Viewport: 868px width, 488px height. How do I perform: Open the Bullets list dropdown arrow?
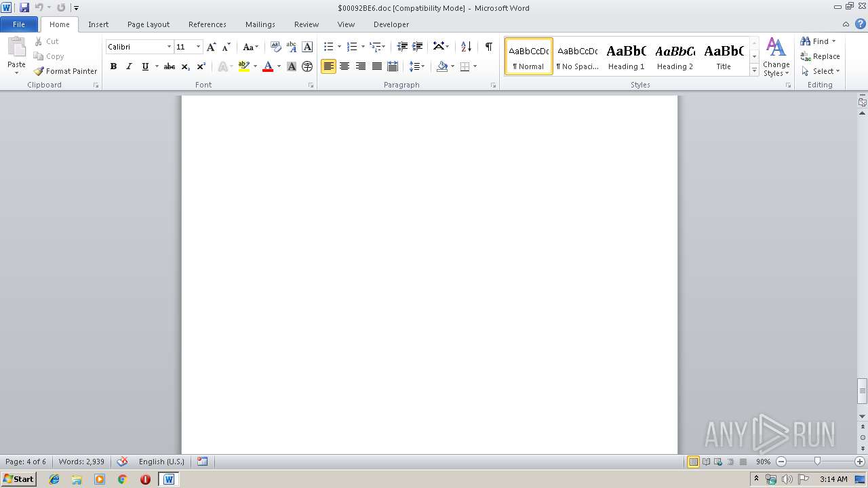point(340,47)
